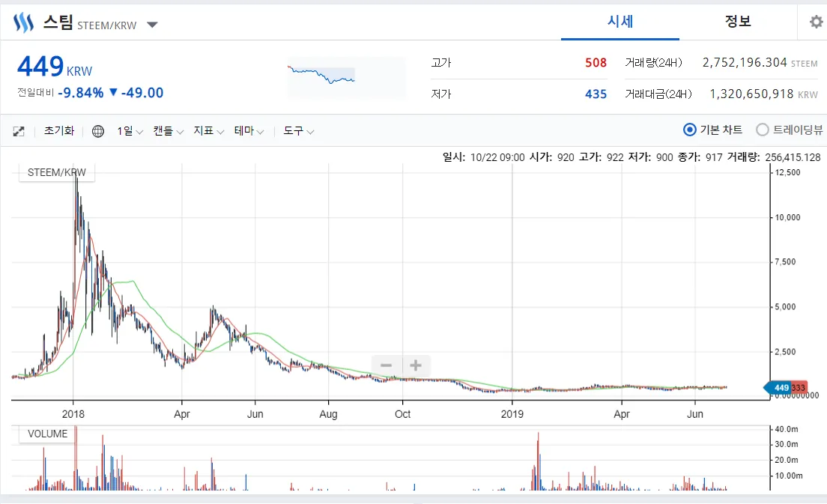Open the 캔들 chart type dropdown

169,131
